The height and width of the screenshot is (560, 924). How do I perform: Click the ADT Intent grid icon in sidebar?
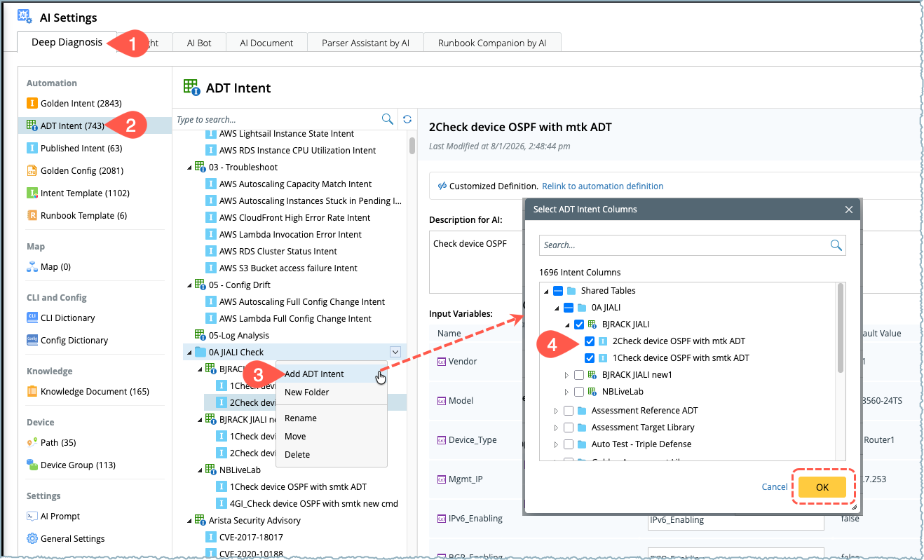point(32,125)
